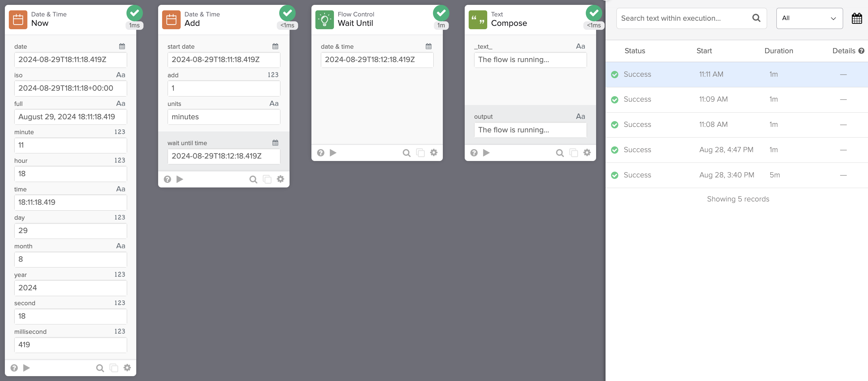The height and width of the screenshot is (381, 868).
Task: Open settings gear on Add card
Action: point(280,179)
